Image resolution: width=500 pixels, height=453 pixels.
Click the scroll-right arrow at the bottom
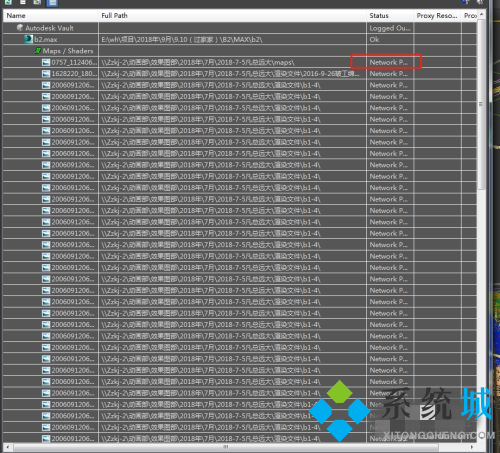[471, 447]
